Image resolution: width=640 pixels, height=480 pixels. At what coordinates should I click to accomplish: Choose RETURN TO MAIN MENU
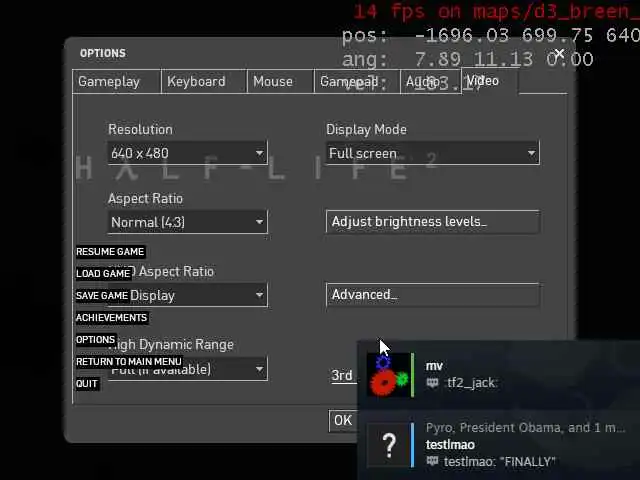point(129,362)
